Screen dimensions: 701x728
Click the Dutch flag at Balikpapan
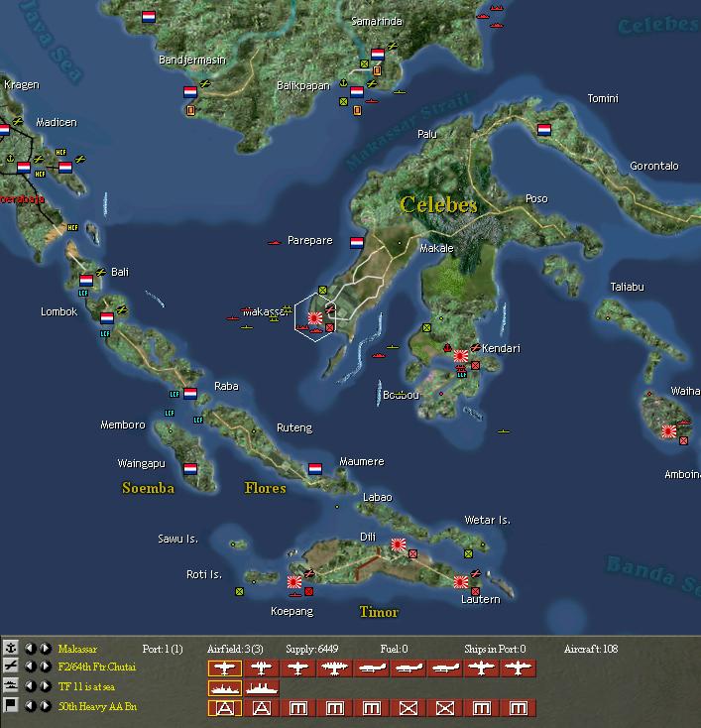click(x=357, y=92)
